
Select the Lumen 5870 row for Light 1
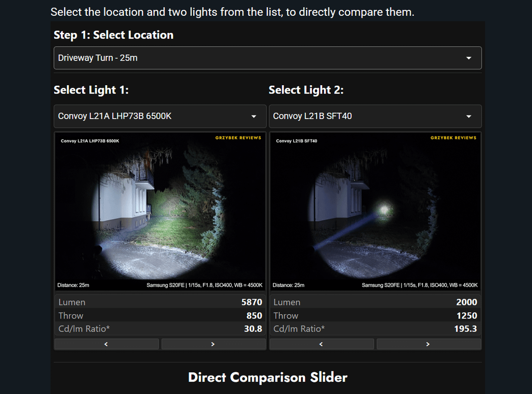[160, 302]
